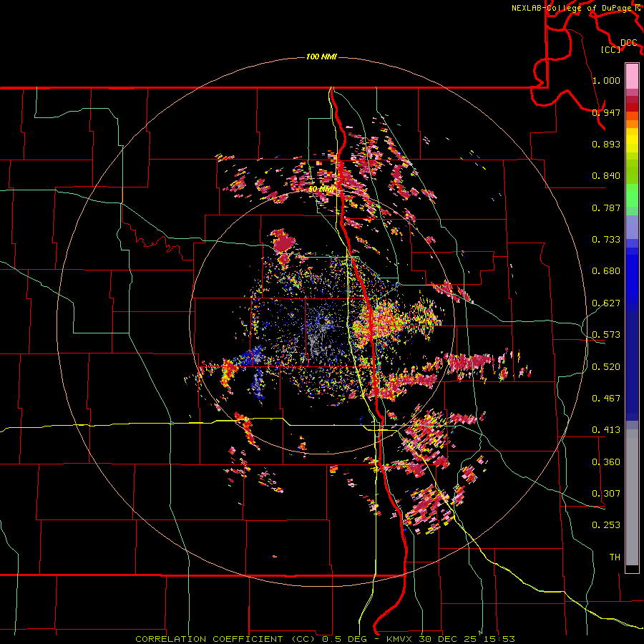Select the 0.840 scale value

pos(606,176)
